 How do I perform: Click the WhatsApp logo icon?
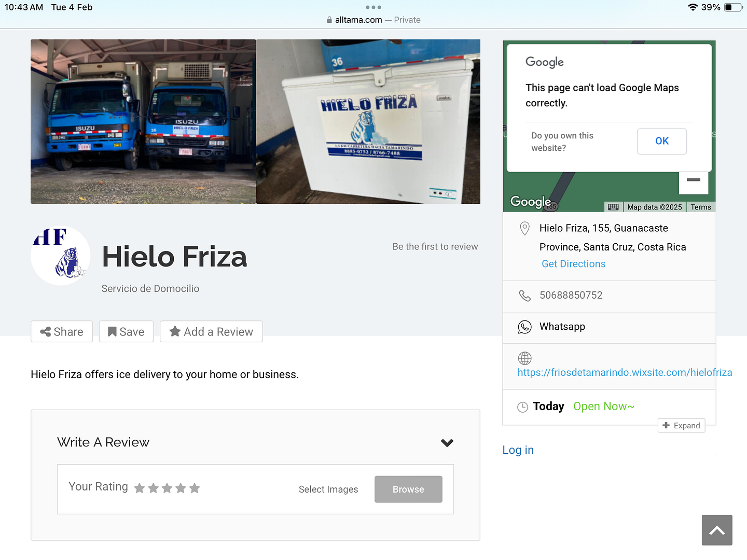point(524,327)
